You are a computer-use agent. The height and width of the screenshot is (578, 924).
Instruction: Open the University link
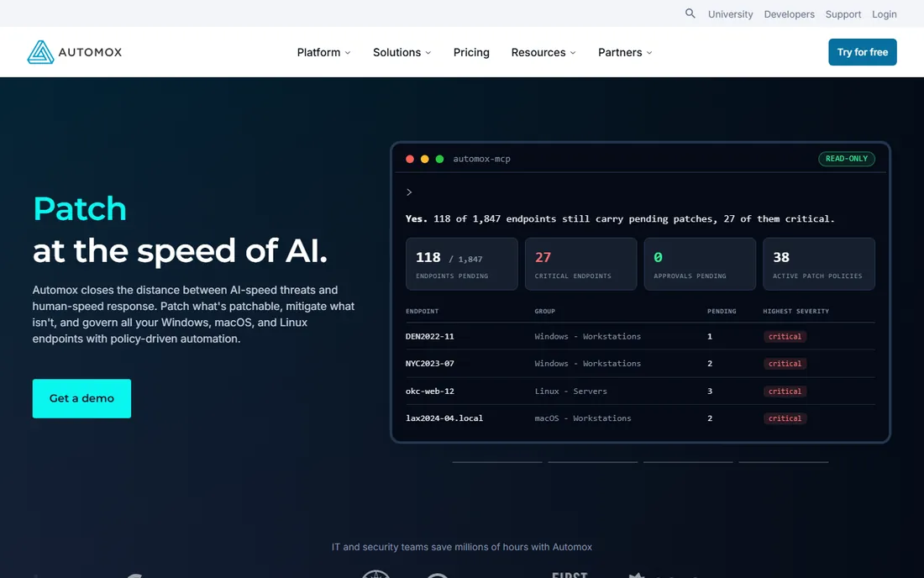pyautogui.click(x=730, y=14)
